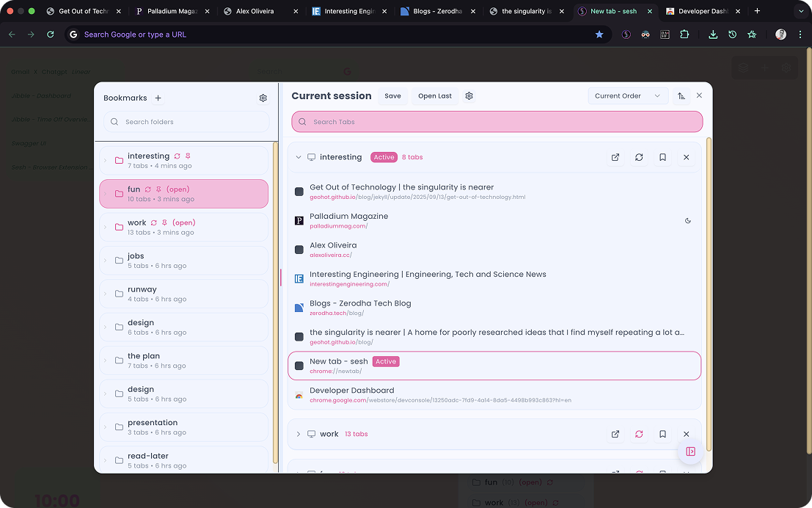Click Chrome's bookmark star in address bar
The height and width of the screenshot is (508, 812).
(x=599, y=35)
